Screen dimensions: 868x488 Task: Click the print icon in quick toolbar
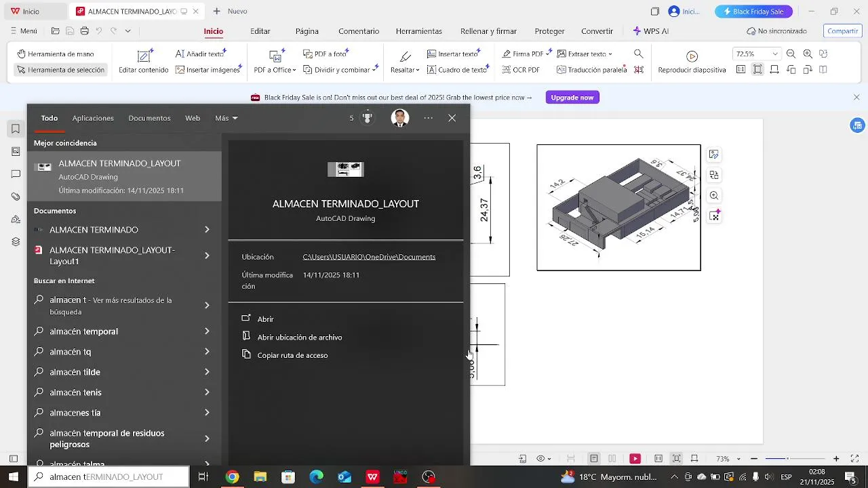pyautogui.click(x=84, y=31)
